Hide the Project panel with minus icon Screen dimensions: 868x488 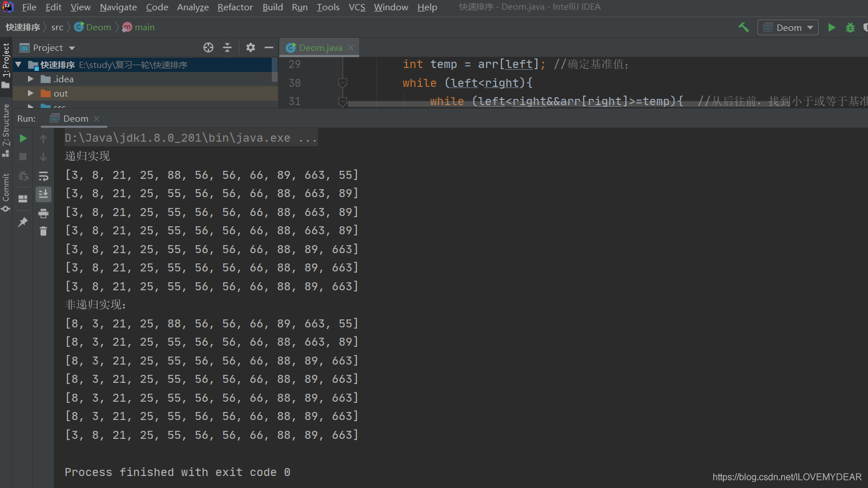(x=269, y=47)
